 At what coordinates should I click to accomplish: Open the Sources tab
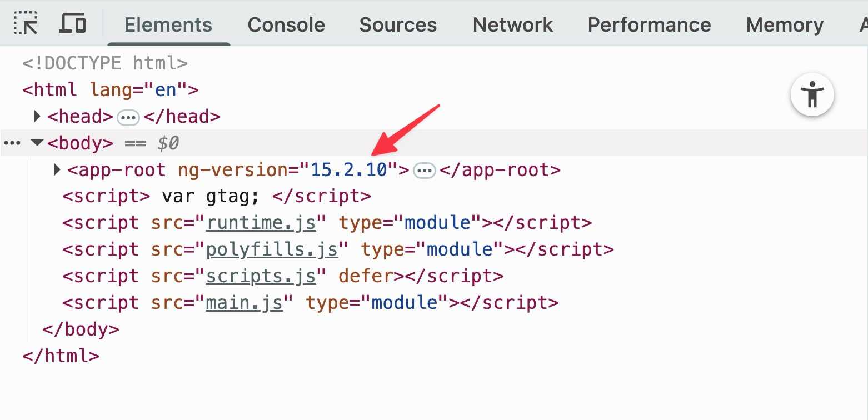398,24
